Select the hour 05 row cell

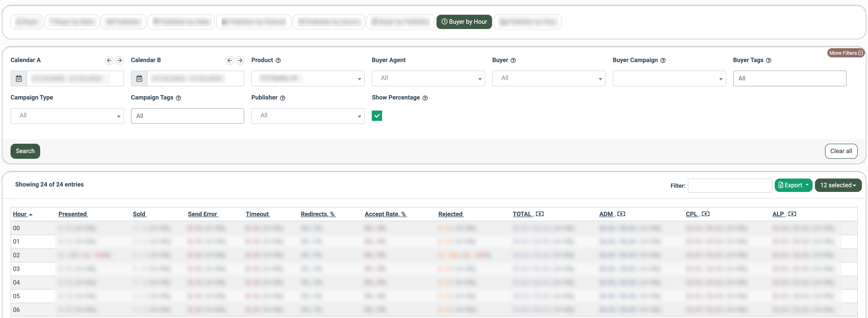[33, 296]
